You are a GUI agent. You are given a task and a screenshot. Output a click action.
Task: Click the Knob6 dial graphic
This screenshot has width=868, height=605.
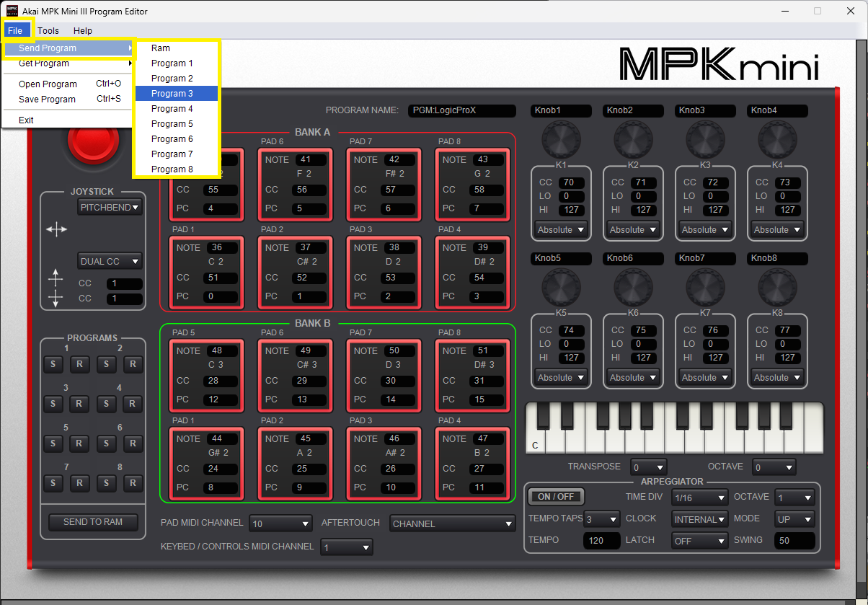pyautogui.click(x=633, y=287)
